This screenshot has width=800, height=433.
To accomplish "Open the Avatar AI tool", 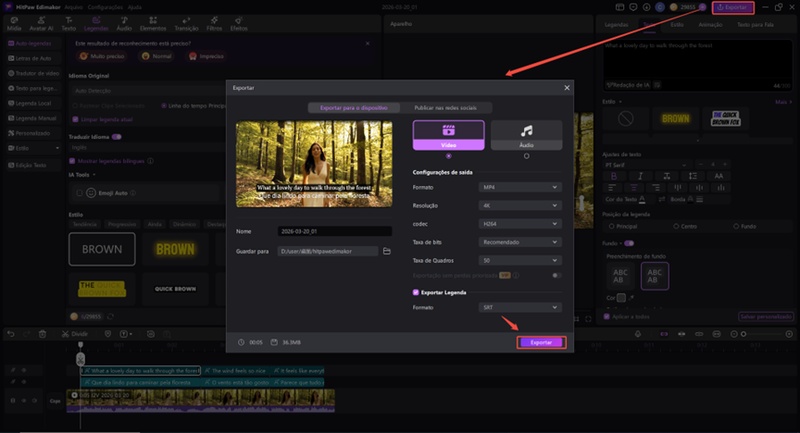I will (x=41, y=24).
